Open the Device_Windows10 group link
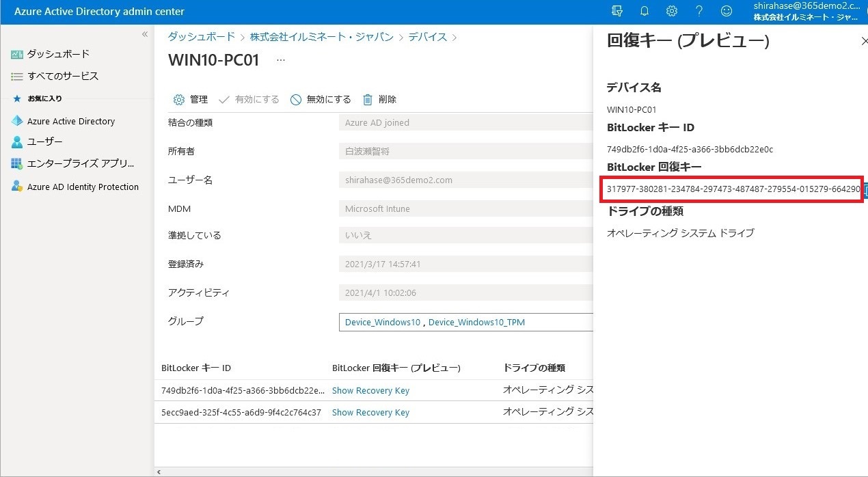Image resolution: width=868 pixels, height=477 pixels. pos(383,323)
